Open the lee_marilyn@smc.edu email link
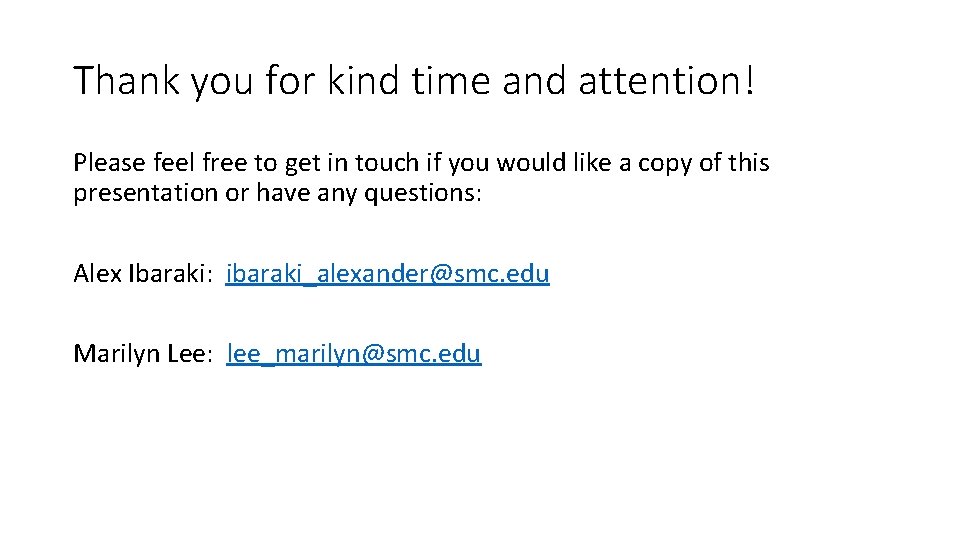The height and width of the screenshot is (540, 960). click(354, 353)
